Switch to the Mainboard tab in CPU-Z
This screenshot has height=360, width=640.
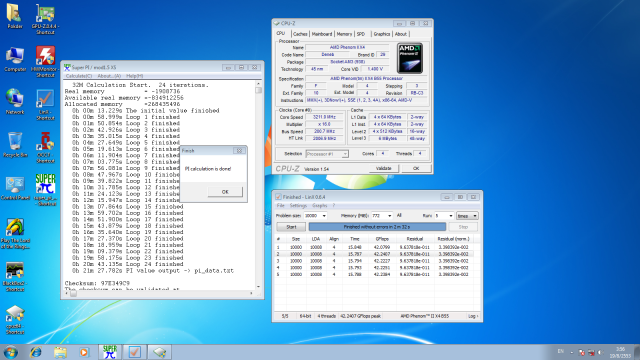322,34
